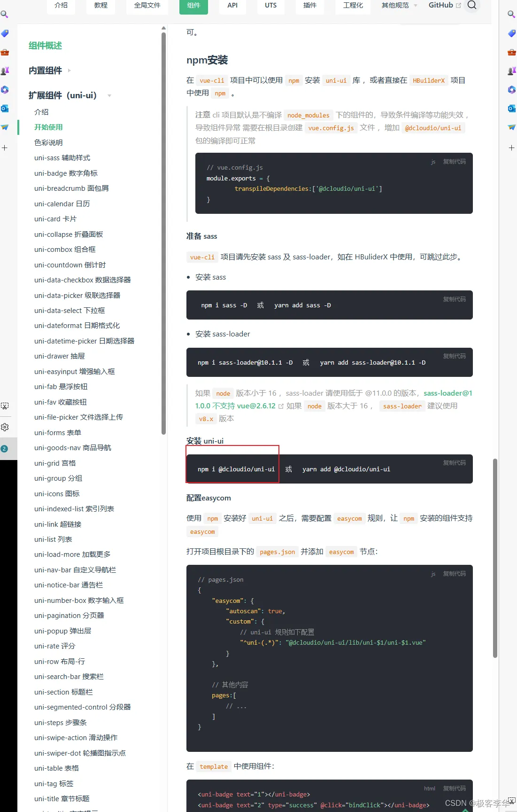Click the plus icon in right sidebar

(x=512, y=148)
